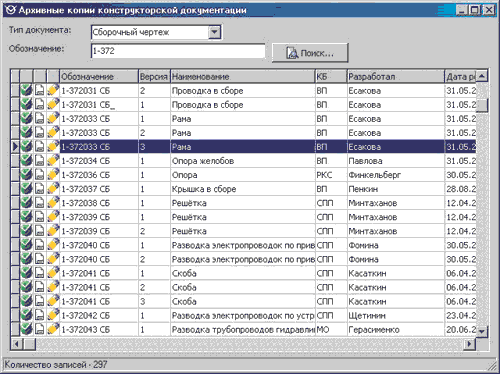
Task: Click the document icon in the selected version 3 Рама row
Action: click(40, 147)
